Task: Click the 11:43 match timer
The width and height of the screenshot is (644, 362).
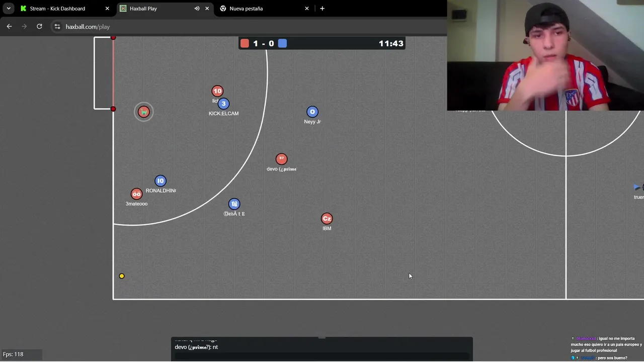Action: 391,44
